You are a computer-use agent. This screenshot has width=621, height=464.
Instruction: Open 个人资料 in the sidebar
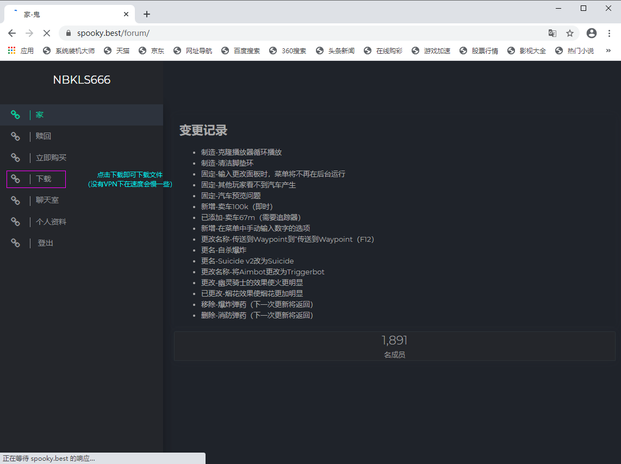click(x=82, y=222)
